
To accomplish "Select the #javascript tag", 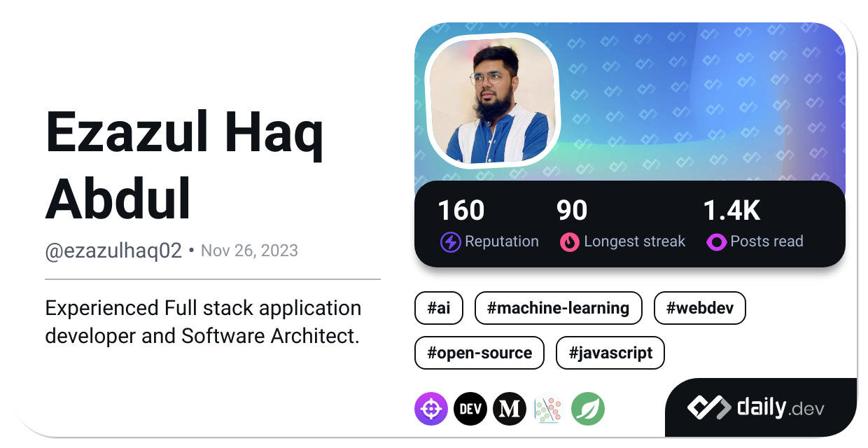I will tap(610, 353).
